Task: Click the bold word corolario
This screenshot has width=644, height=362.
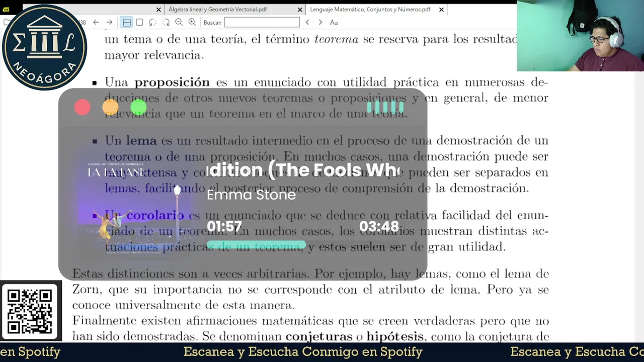Action: point(155,215)
